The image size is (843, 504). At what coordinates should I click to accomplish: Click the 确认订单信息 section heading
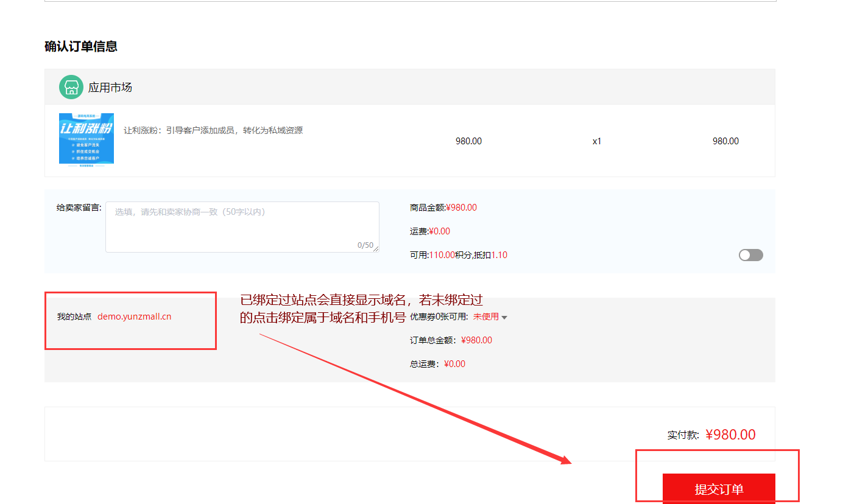pos(81,46)
